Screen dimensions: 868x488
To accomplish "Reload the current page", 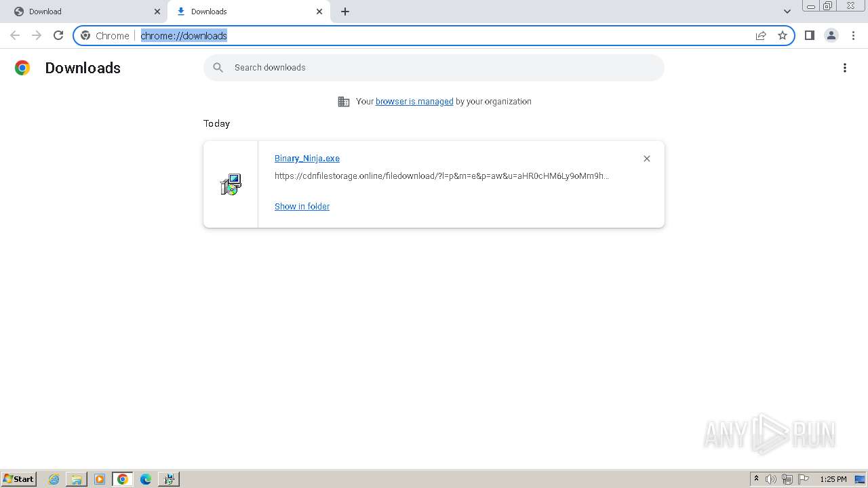I will (x=58, y=35).
